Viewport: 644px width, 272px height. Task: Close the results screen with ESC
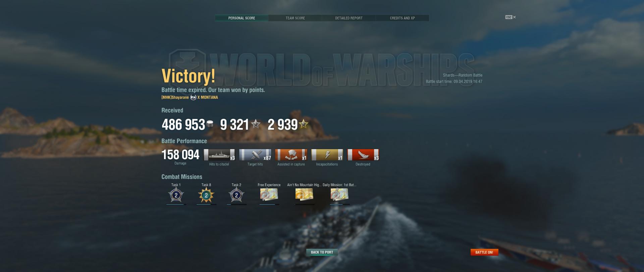[511, 17]
